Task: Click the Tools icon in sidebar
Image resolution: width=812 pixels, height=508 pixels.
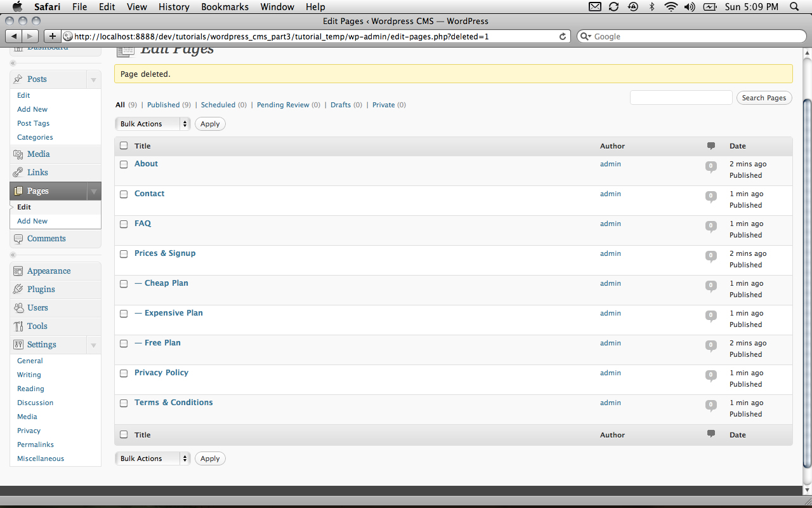Action: tap(18, 326)
